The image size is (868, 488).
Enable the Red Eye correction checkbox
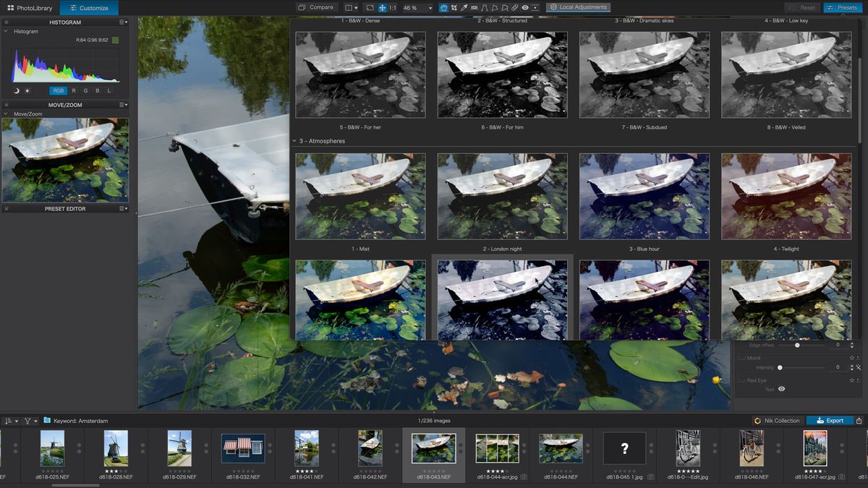coord(741,380)
